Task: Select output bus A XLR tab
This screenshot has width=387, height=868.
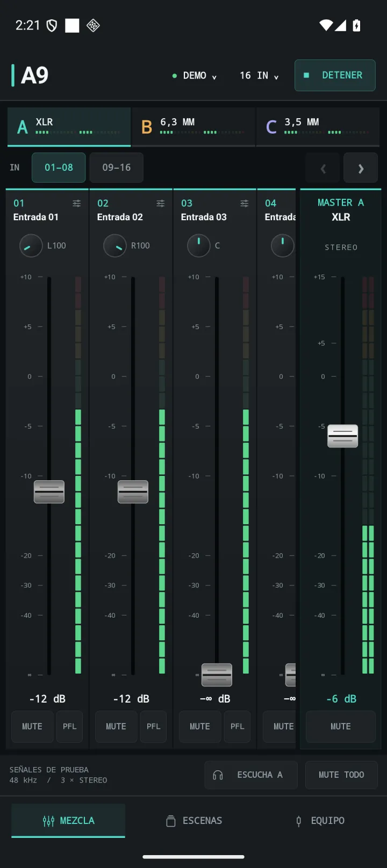Action: (x=69, y=127)
